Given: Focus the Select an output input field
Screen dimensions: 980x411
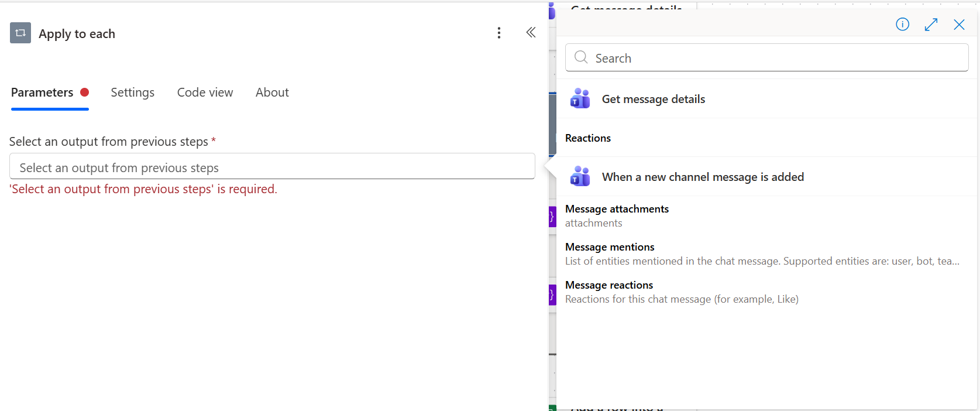Looking at the screenshot, I should (272, 167).
